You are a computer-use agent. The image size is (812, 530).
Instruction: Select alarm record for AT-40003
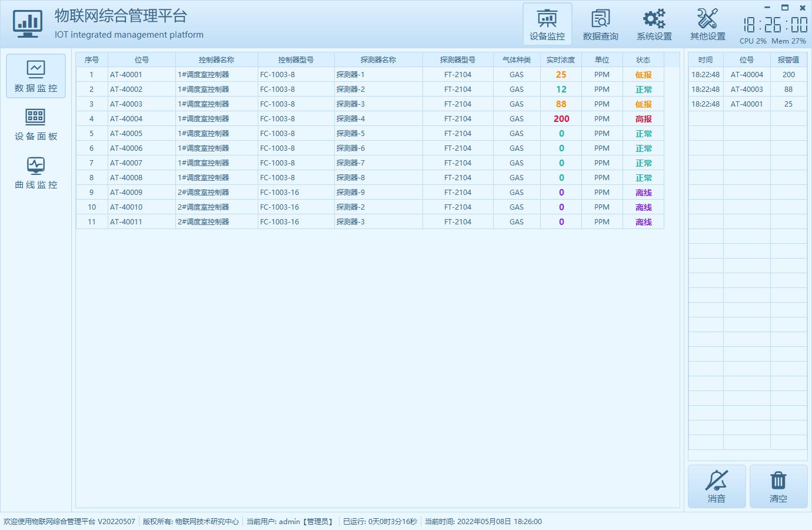747,90
